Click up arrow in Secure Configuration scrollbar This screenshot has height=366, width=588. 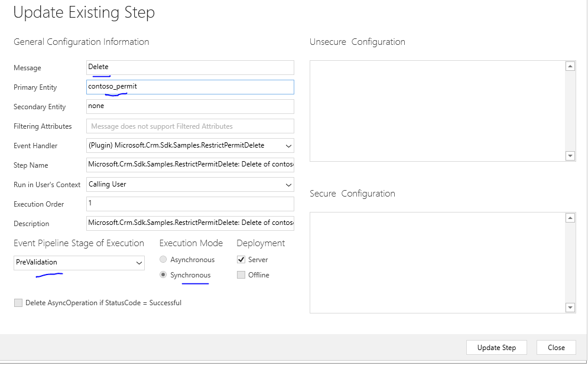pyautogui.click(x=570, y=218)
